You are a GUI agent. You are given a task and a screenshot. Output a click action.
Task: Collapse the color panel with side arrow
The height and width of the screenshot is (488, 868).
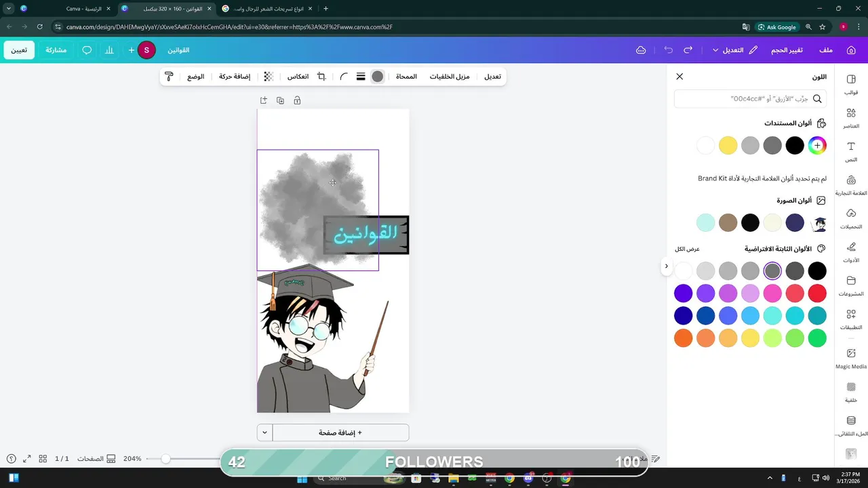coord(666,266)
